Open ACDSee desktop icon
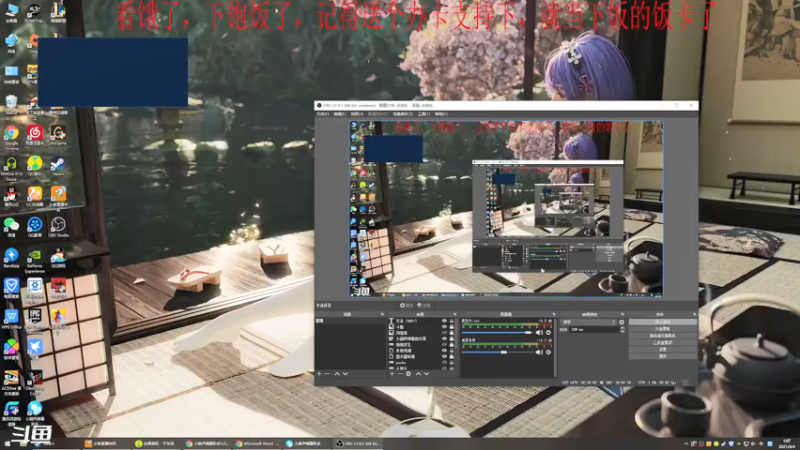 tap(11, 381)
